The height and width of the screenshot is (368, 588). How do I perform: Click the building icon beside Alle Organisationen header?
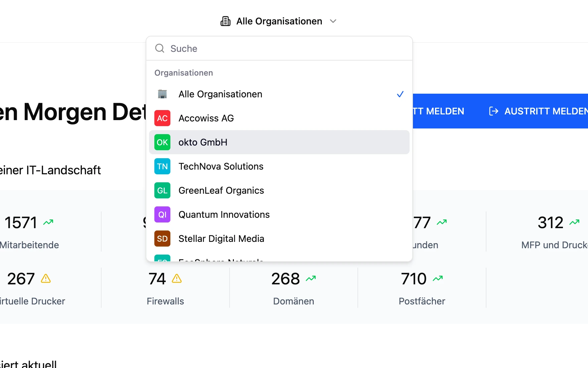pyautogui.click(x=226, y=21)
